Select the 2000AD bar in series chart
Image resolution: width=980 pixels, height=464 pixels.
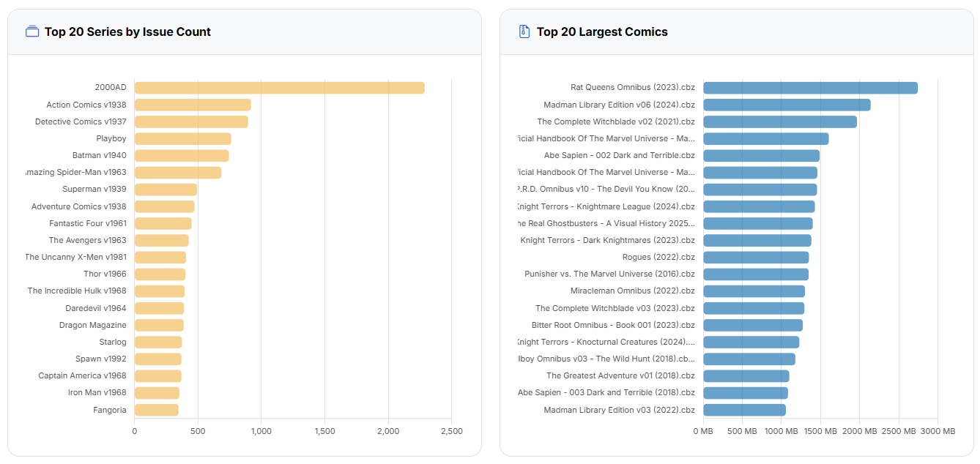click(x=279, y=88)
